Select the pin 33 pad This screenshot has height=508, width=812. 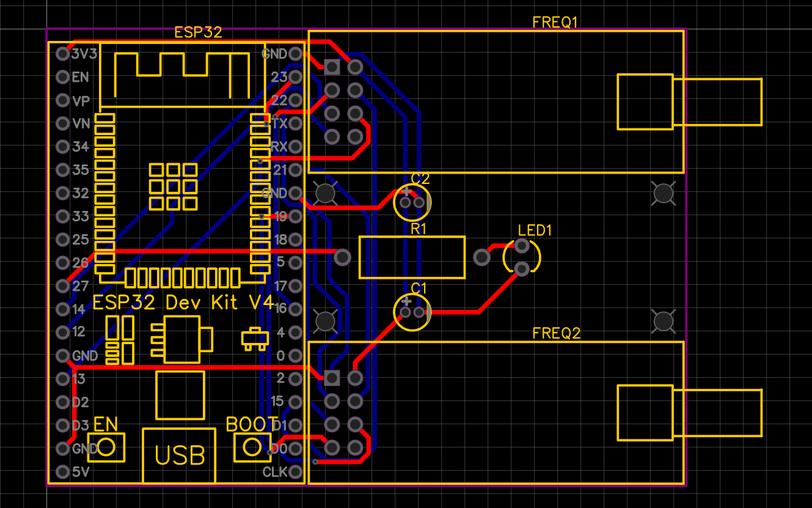coord(62,216)
